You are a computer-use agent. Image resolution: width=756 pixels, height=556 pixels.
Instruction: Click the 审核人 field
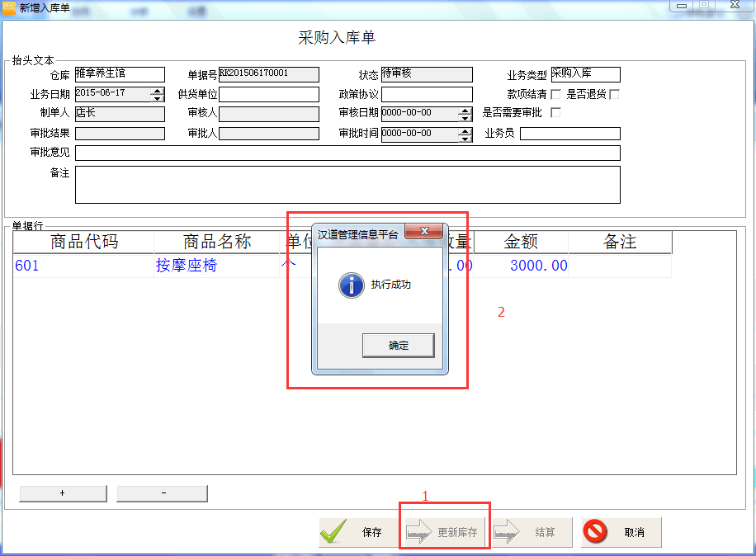point(269,114)
